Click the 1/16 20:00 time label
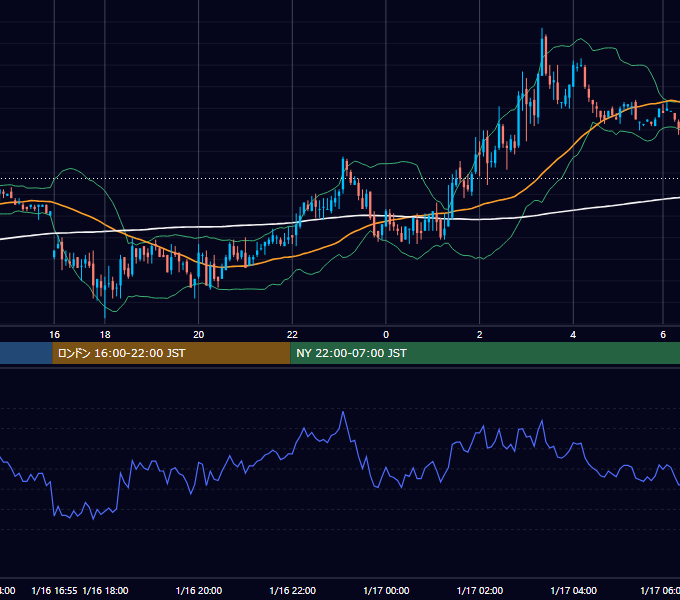This screenshot has width=680, height=600. 199,590
